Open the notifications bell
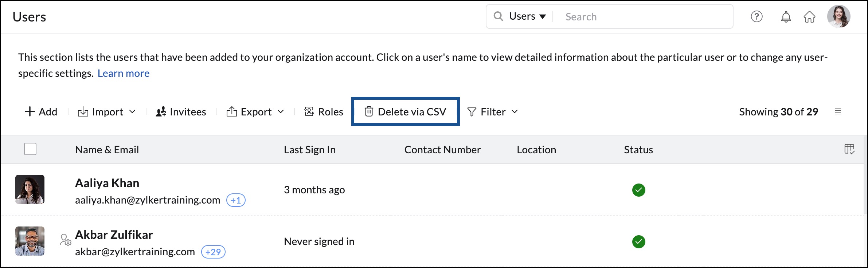The image size is (868, 268). point(786,17)
